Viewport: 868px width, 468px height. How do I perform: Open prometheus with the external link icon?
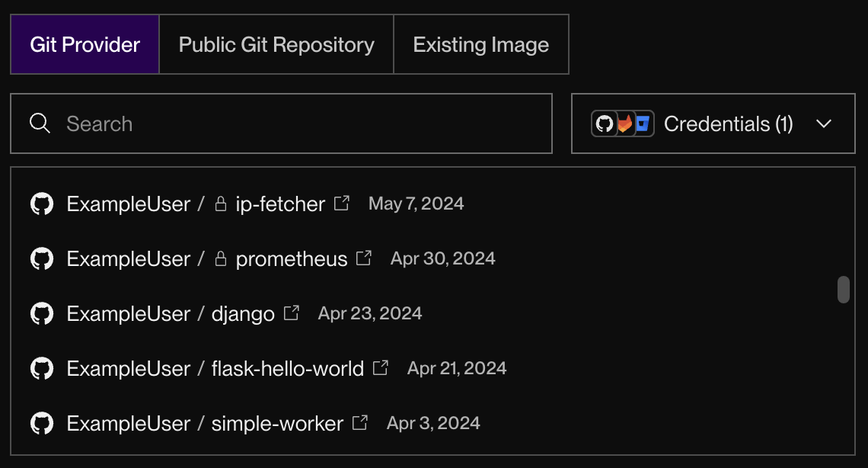click(x=364, y=257)
